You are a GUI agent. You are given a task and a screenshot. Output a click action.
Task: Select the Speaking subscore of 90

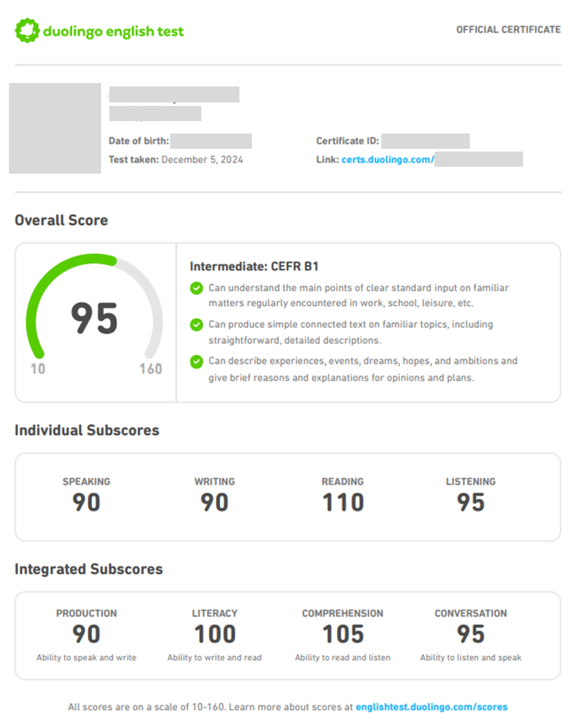(x=86, y=502)
